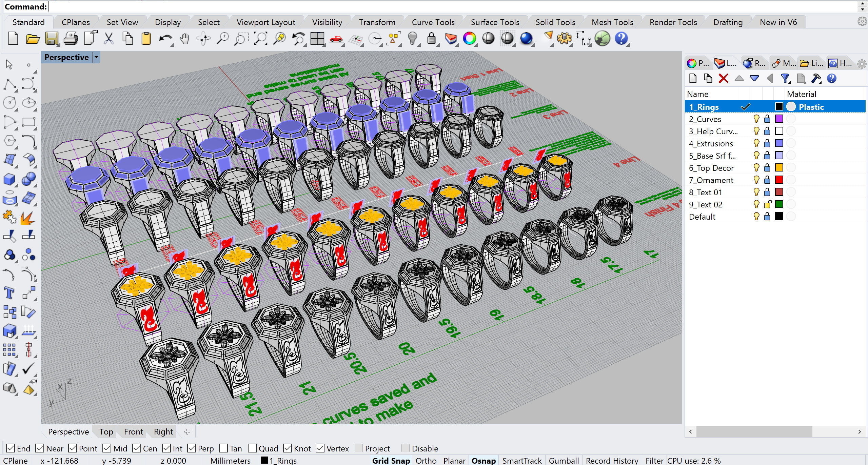Open the layer filter funnel icon

(x=785, y=79)
